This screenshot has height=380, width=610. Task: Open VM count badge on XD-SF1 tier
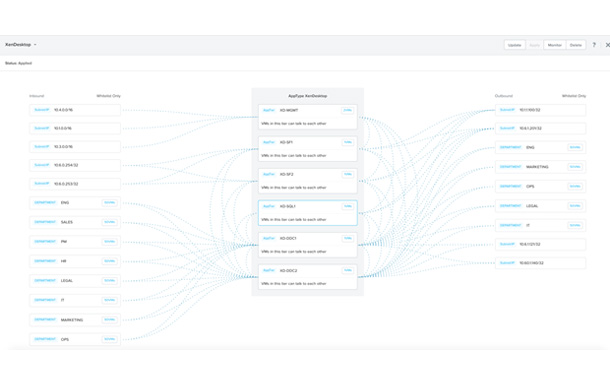(347, 142)
